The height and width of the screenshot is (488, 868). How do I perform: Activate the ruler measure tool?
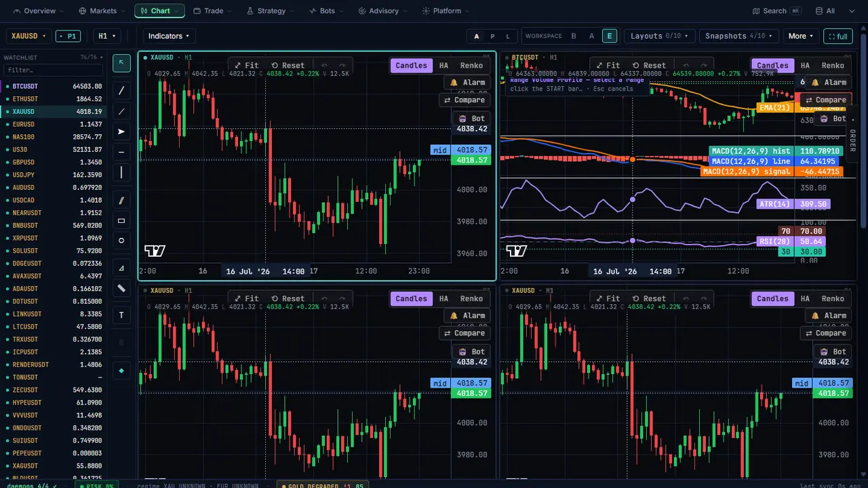click(x=121, y=288)
